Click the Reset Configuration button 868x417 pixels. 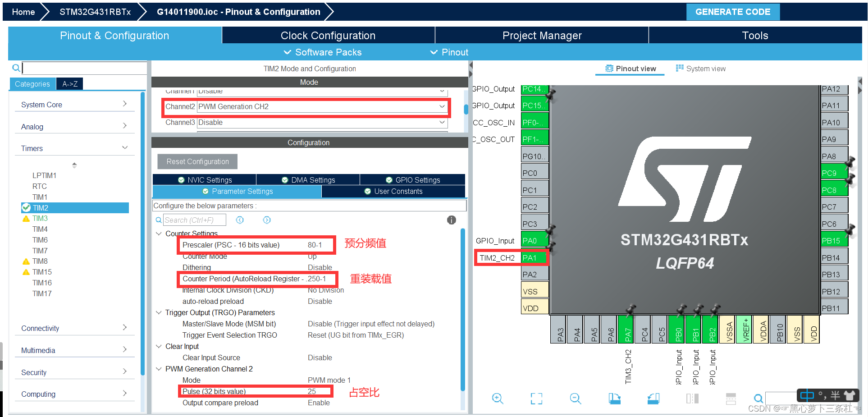point(197,161)
